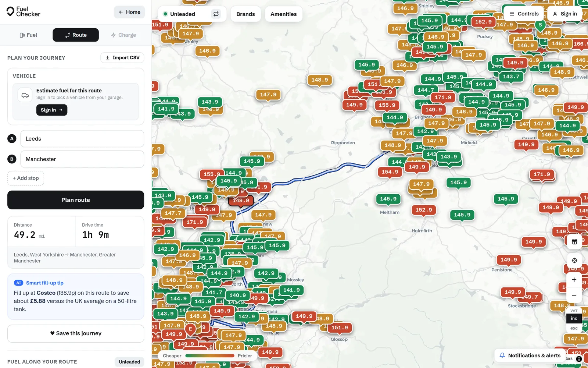Zoom in on the map
Image resolution: width=588 pixels, height=368 pixels.
pyautogui.click(x=574, y=280)
